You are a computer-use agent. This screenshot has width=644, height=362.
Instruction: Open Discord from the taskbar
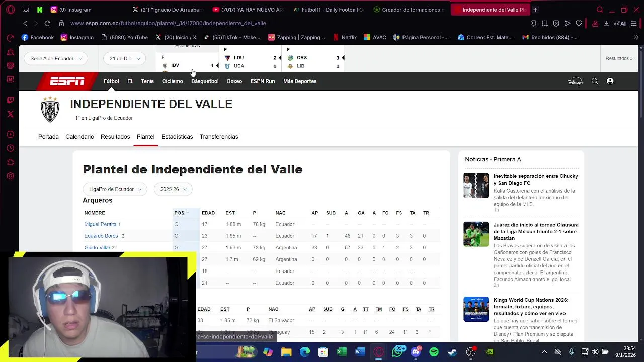click(416, 352)
